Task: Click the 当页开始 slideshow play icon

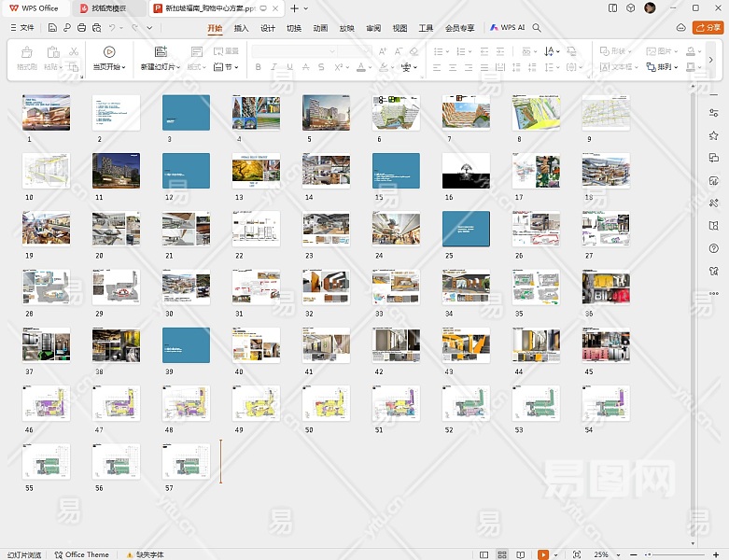Action: pos(109,52)
